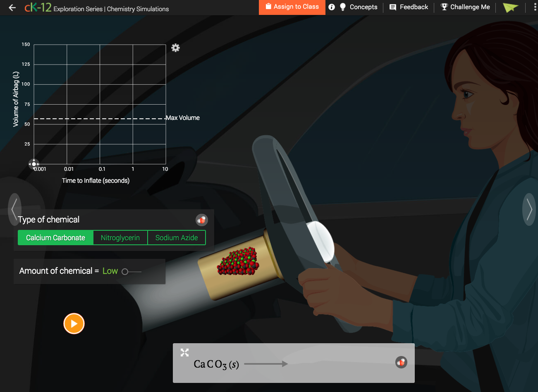
Task: Click the molecule icon beside Type of chemical
Action: pos(201,220)
